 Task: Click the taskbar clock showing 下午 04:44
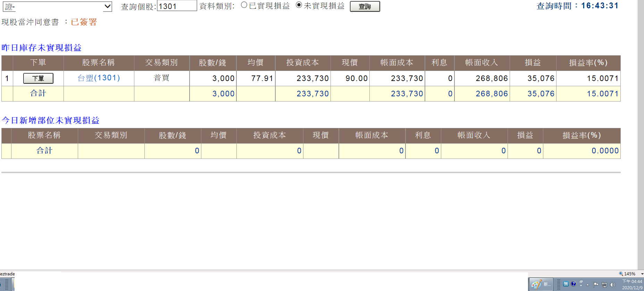[632, 284]
